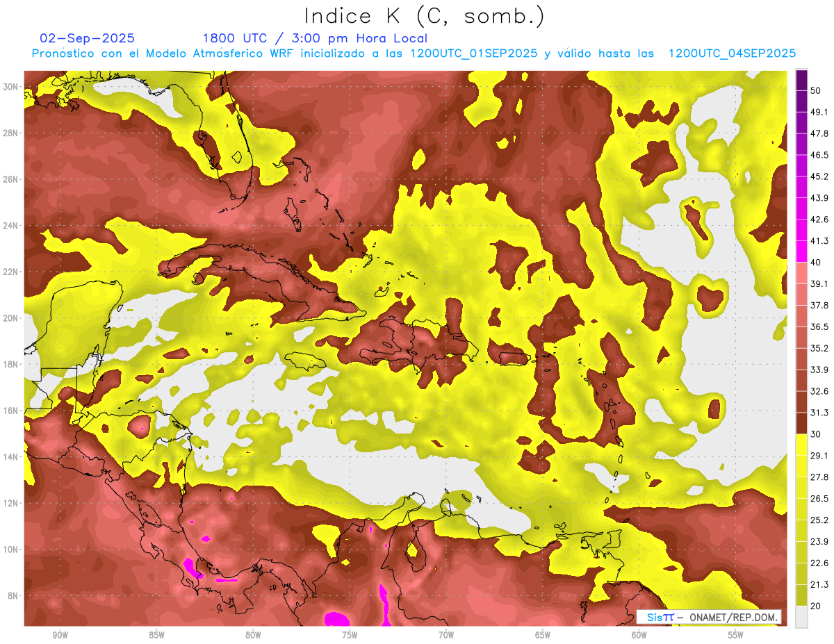Image resolution: width=834 pixels, height=644 pixels.
Task: Click the '85W' longitude label
Action: [x=156, y=635]
